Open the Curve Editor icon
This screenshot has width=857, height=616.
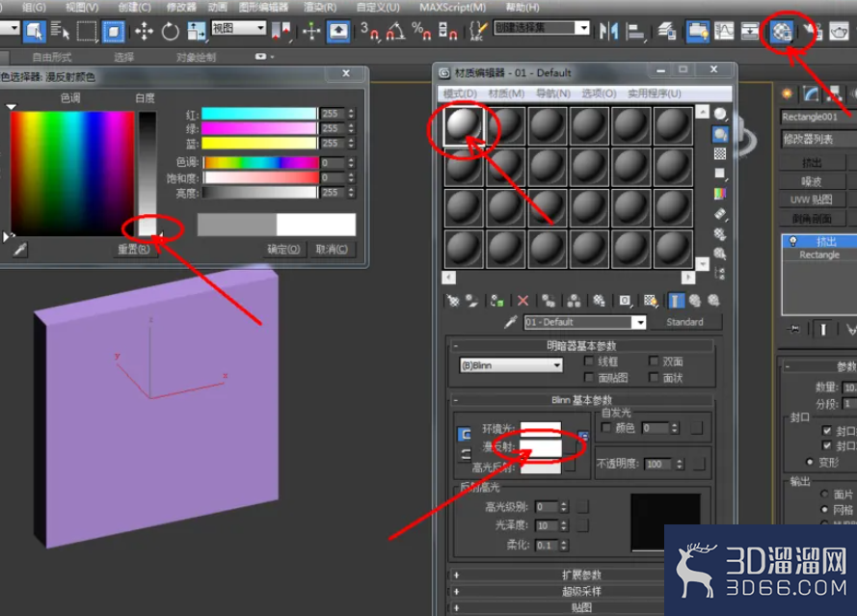pyautogui.click(x=724, y=31)
